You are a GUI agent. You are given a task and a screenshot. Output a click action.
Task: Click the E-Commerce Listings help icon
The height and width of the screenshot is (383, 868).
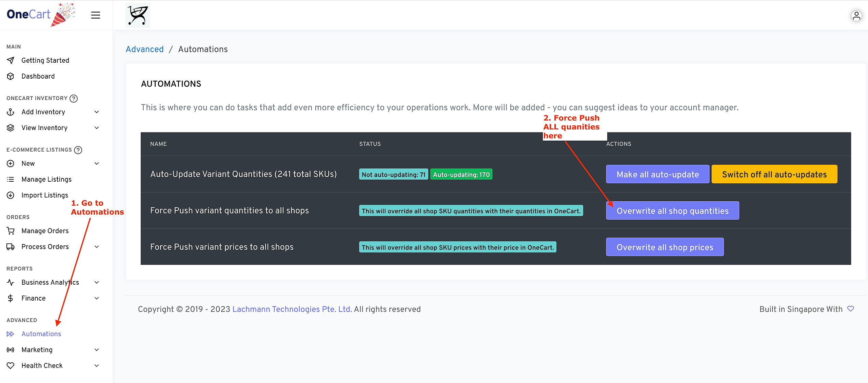click(78, 150)
